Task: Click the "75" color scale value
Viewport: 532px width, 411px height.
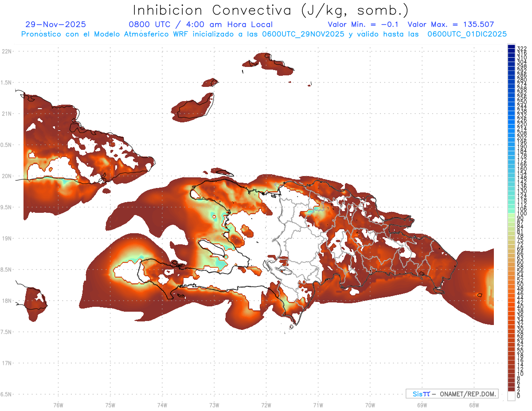Action: point(520,240)
